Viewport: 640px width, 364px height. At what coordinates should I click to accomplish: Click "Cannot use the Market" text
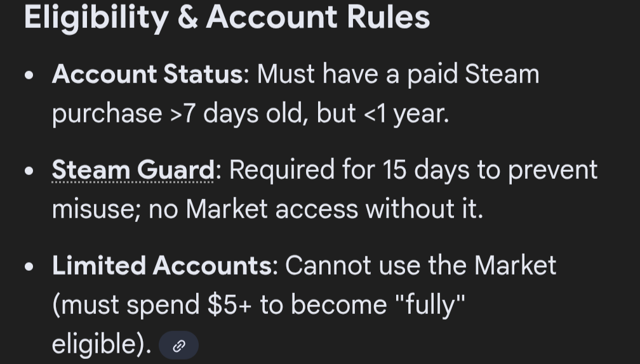click(420, 265)
